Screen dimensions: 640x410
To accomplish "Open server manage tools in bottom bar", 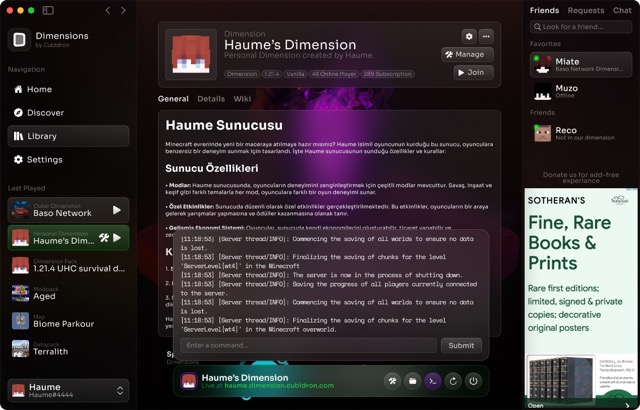I will pos(392,381).
